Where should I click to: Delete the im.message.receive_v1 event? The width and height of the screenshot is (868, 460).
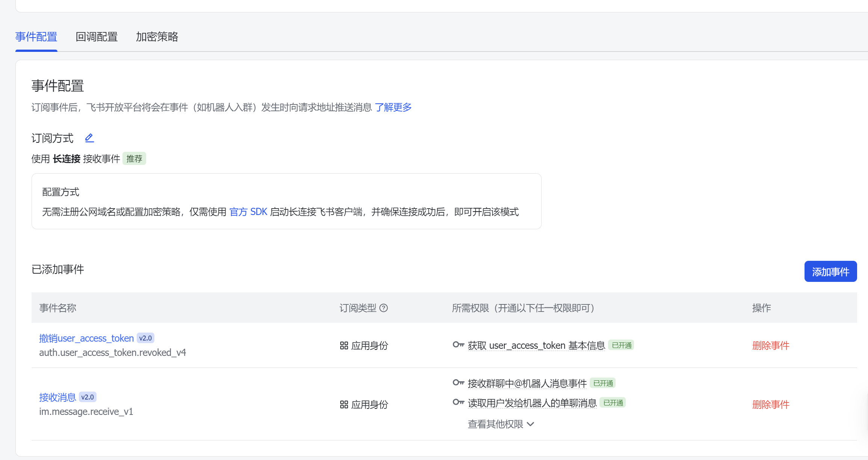click(x=770, y=405)
